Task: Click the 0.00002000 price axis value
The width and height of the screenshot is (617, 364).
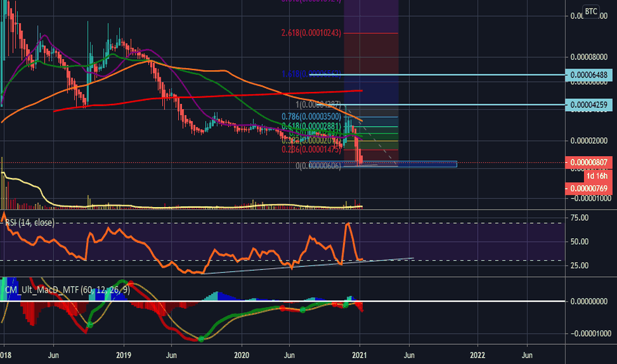Action: tap(589, 141)
